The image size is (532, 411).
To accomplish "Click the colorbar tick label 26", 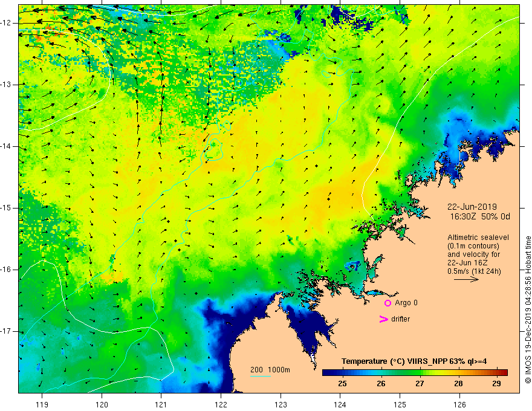I will point(381,384).
